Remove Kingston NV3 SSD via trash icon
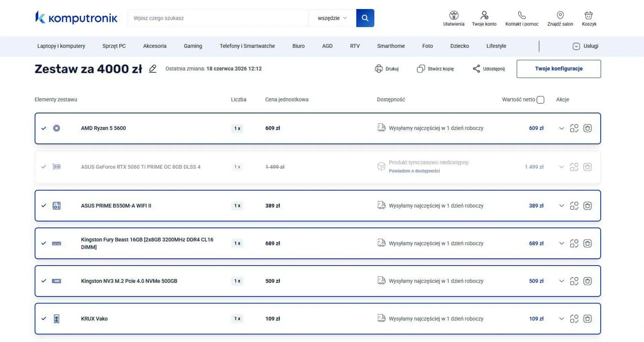Screen dimensions: 644x342 (587, 281)
